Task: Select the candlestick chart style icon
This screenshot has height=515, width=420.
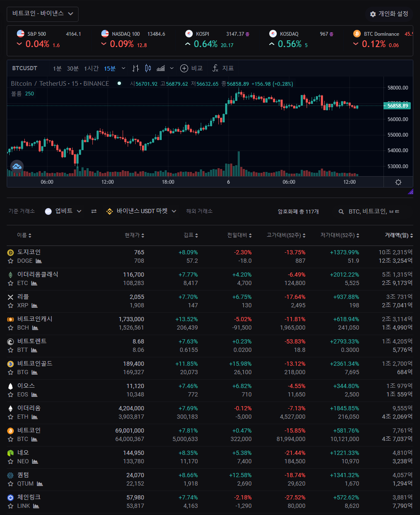Action: click(148, 68)
